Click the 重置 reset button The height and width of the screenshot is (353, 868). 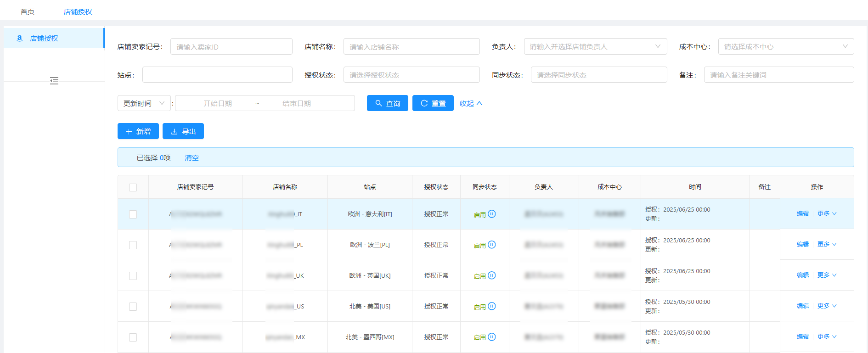(x=433, y=103)
